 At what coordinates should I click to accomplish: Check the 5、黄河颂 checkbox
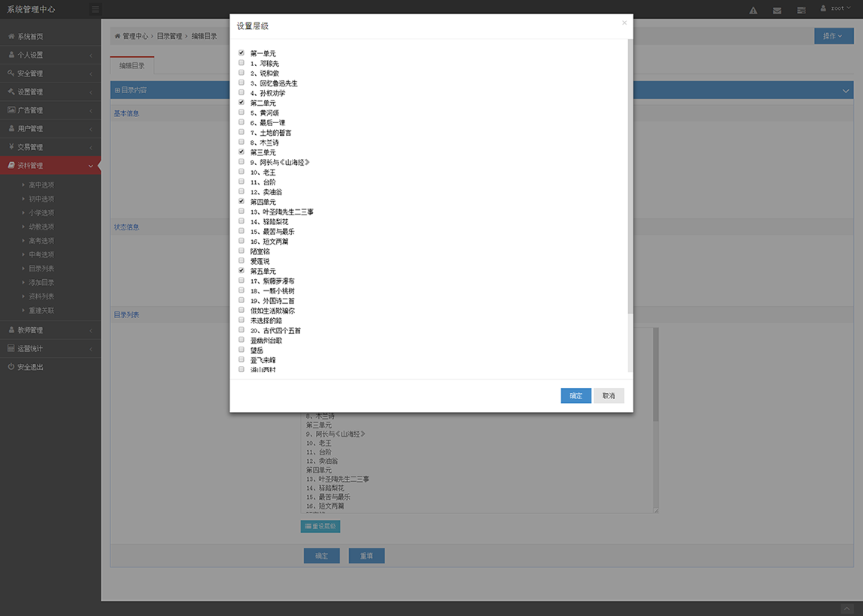242,113
